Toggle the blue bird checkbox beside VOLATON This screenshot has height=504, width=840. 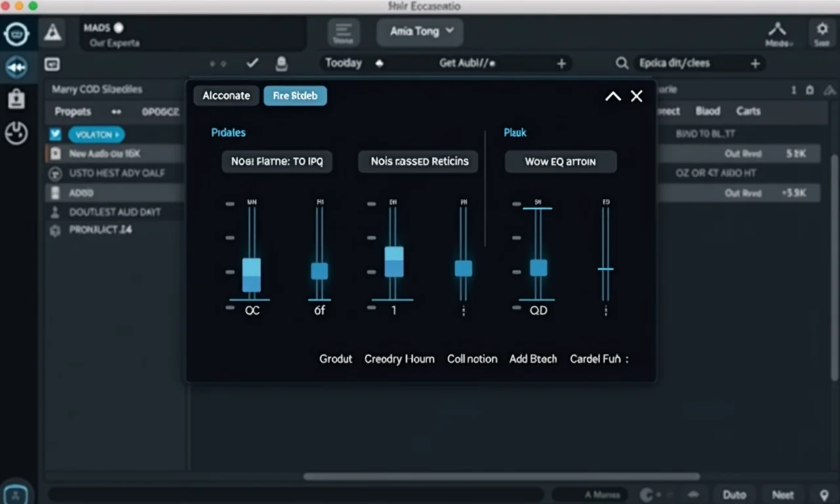55,134
